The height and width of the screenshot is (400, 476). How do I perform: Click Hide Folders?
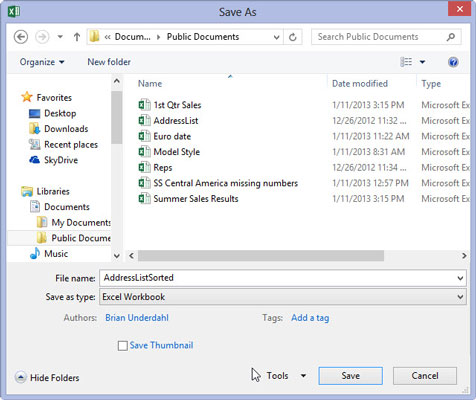pos(47,378)
